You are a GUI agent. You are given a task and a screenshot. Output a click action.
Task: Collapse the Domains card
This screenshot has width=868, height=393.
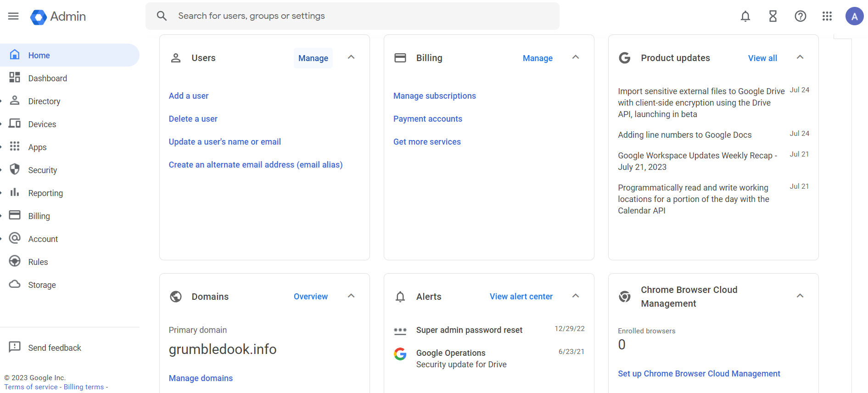[x=351, y=296]
